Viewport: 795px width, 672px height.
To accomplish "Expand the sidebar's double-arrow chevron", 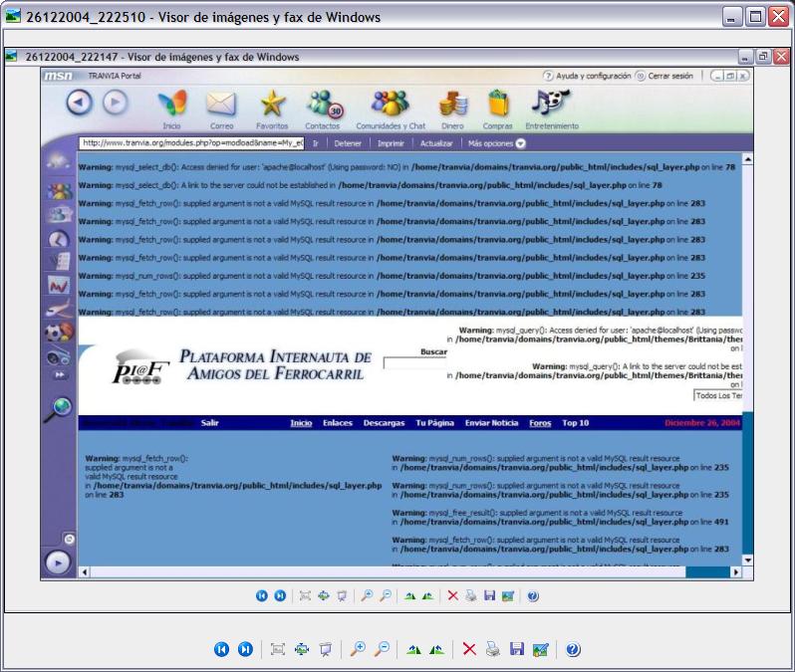I will (59, 375).
